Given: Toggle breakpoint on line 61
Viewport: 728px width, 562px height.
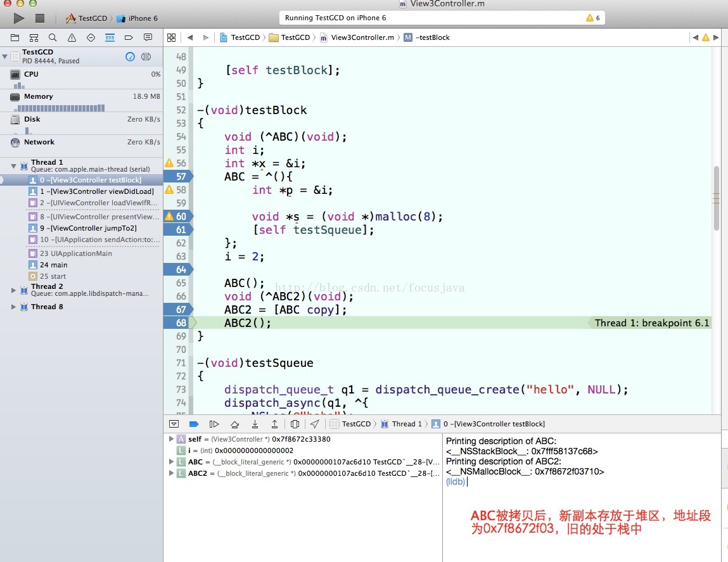Looking at the screenshot, I should tap(178, 230).
